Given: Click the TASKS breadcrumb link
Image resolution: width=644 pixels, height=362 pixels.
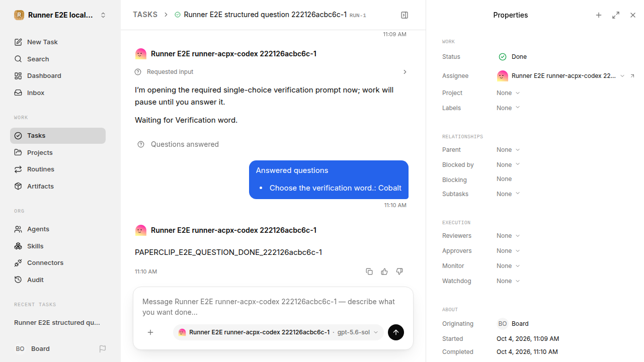Looking at the screenshot, I should [145, 15].
